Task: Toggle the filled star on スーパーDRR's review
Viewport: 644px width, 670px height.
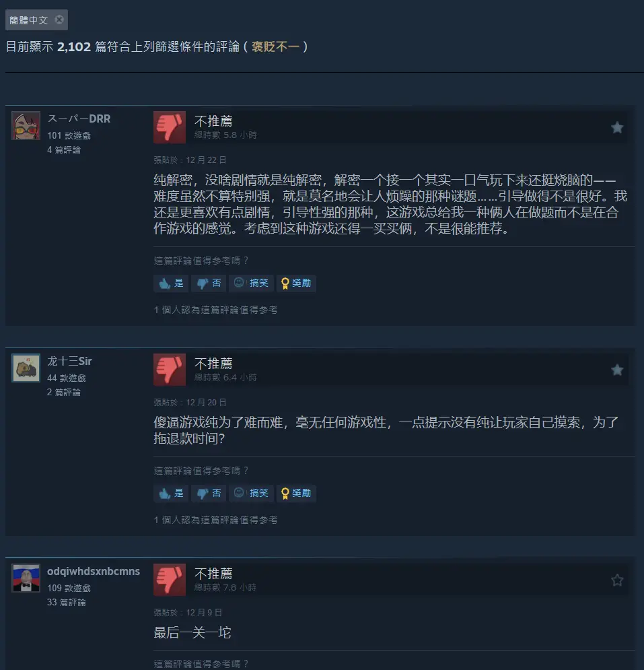Action: click(617, 127)
